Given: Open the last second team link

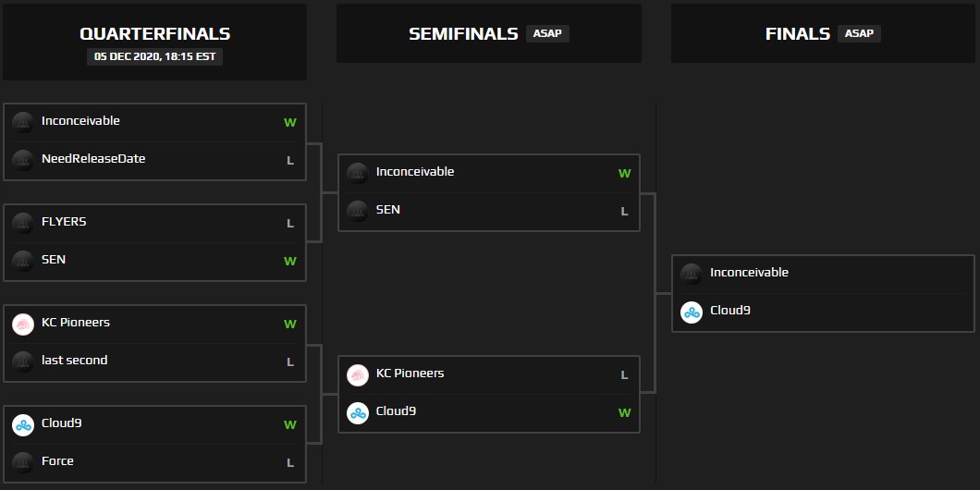Looking at the screenshot, I should coord(74,361).
